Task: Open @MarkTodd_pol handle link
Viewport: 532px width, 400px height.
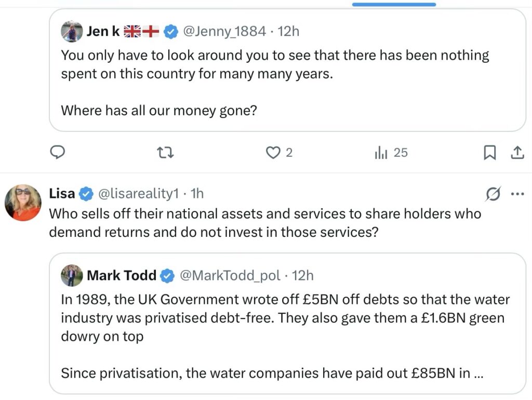Action: (x=230, y=275)
